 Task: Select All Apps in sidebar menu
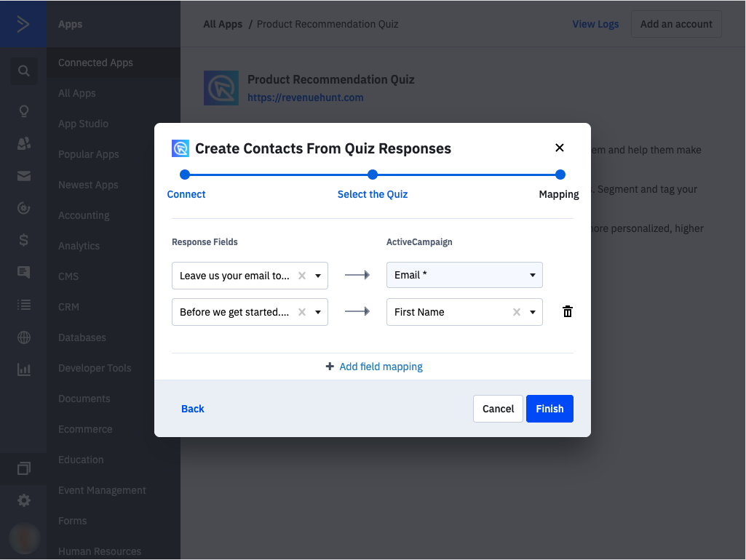[76, 93]
